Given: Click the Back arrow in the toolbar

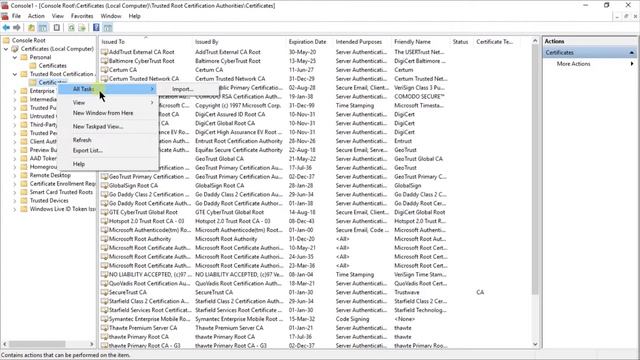Looking at the screenshot, I should pos(6,27).
